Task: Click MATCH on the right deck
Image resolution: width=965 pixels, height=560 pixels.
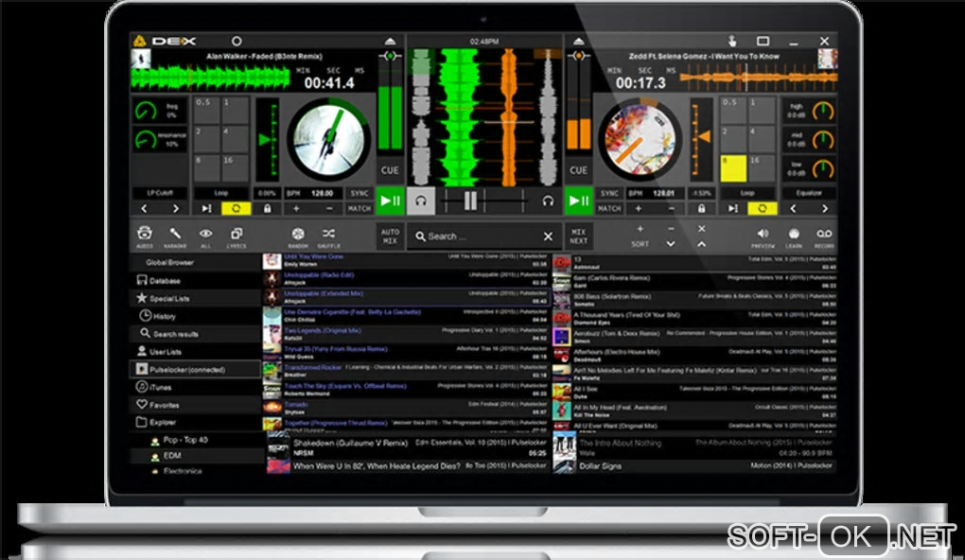Action: pos(609,209)
